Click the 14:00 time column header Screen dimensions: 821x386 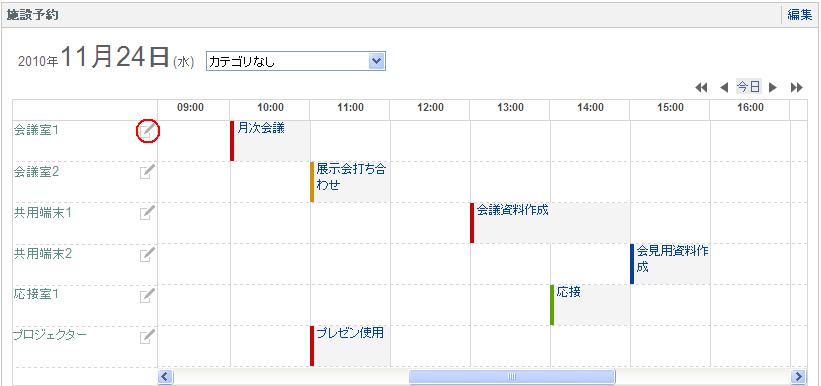[591, 108]
